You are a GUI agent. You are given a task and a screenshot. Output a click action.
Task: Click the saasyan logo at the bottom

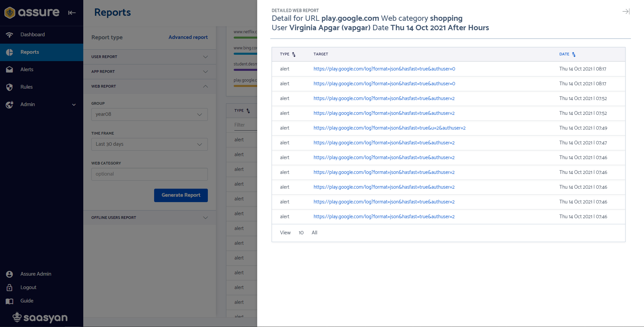point(40,317)
